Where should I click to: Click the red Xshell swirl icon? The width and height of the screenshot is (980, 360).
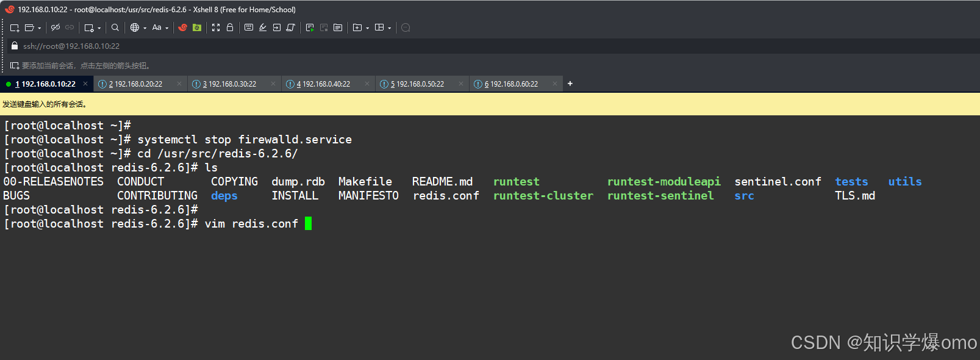(182, 27)
